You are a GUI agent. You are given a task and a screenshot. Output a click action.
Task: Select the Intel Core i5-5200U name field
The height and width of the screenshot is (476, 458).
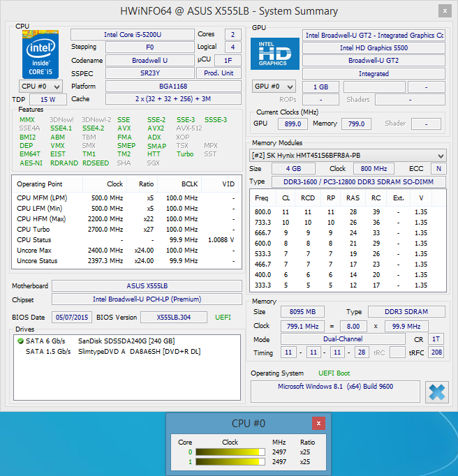click(x=133, y=35)
